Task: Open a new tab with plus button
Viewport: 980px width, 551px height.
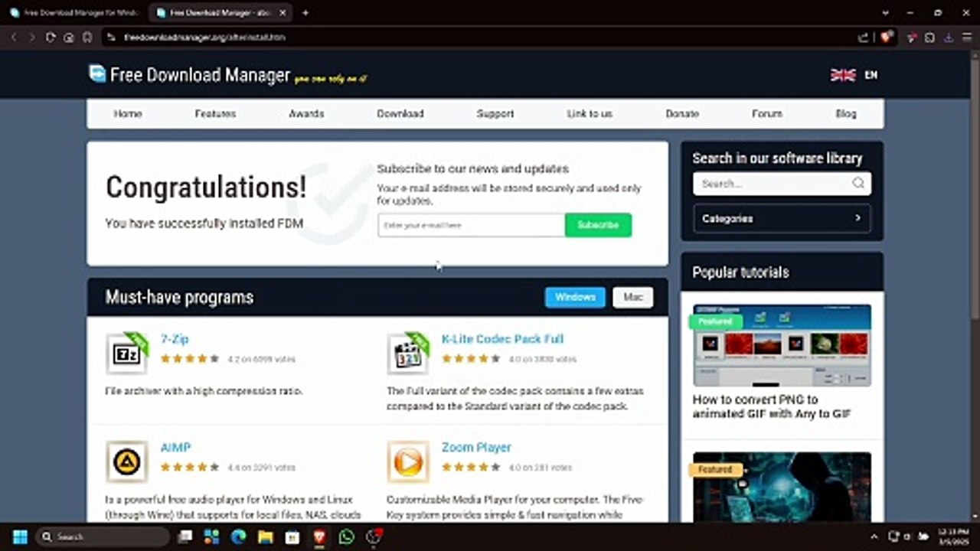Action: click(305, 13)
